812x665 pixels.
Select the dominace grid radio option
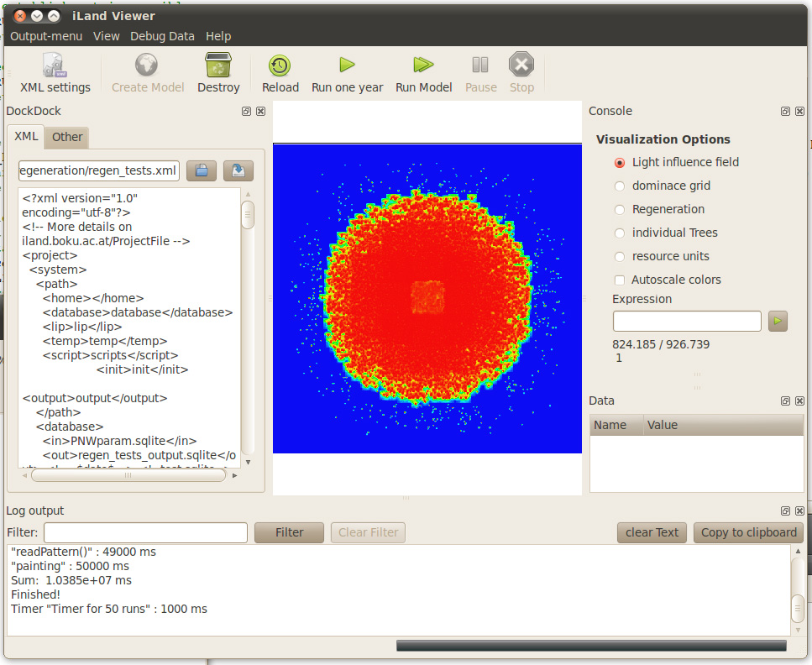pyautogui.click(x=620, y=186)
